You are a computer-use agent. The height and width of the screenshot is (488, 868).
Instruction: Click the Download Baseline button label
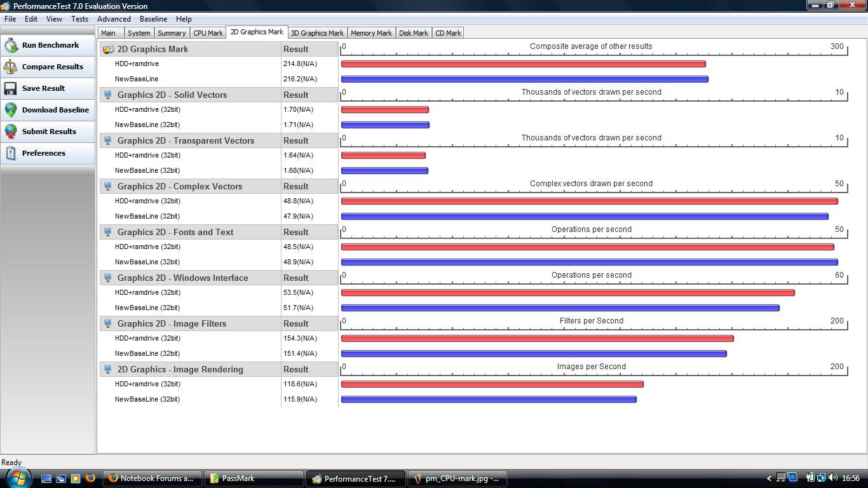pyautogui.click(x=55, y=110)
